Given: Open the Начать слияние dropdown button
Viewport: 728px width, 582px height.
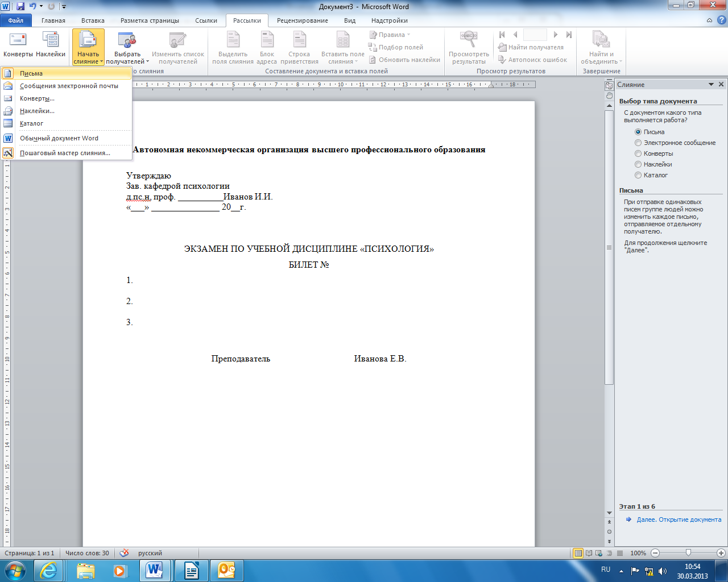Looking at the screenshot, I should (88, 47).
